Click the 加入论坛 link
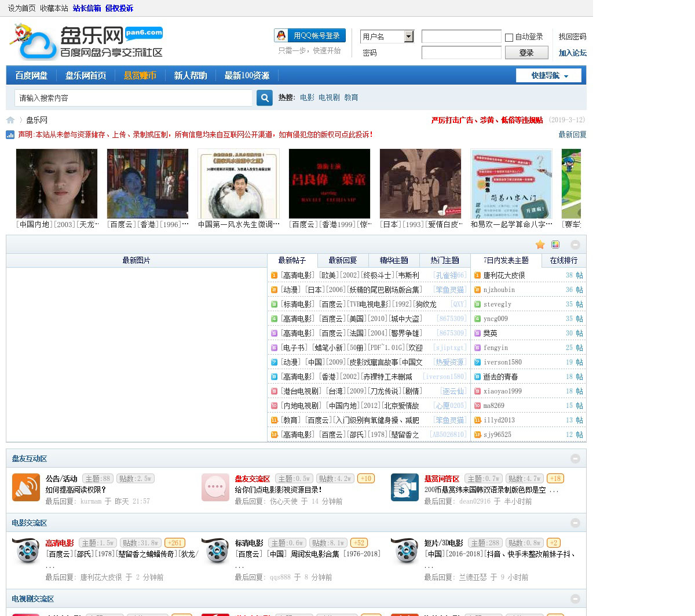Viewport: 695px width, 616px height. [x=572, y=53]
